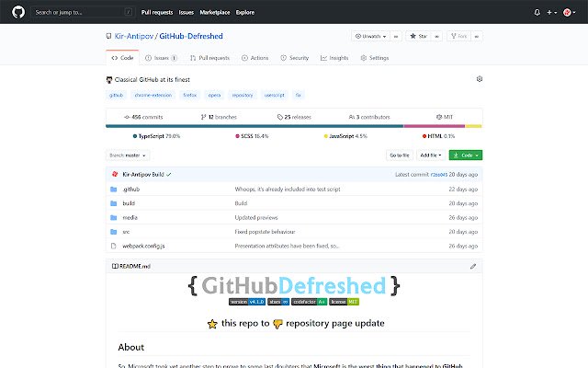Switch to the Security tab
The image size is (588, 368).
click(294, 58)
